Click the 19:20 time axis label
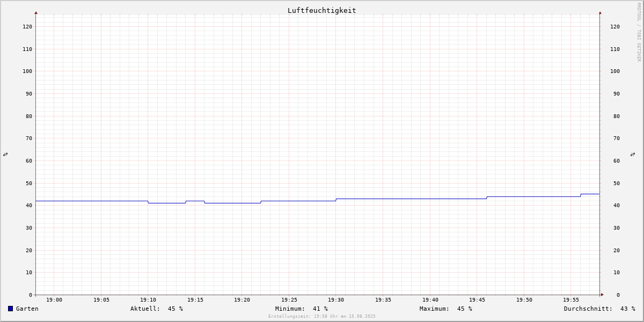644x322 pixels. (242, 300)
